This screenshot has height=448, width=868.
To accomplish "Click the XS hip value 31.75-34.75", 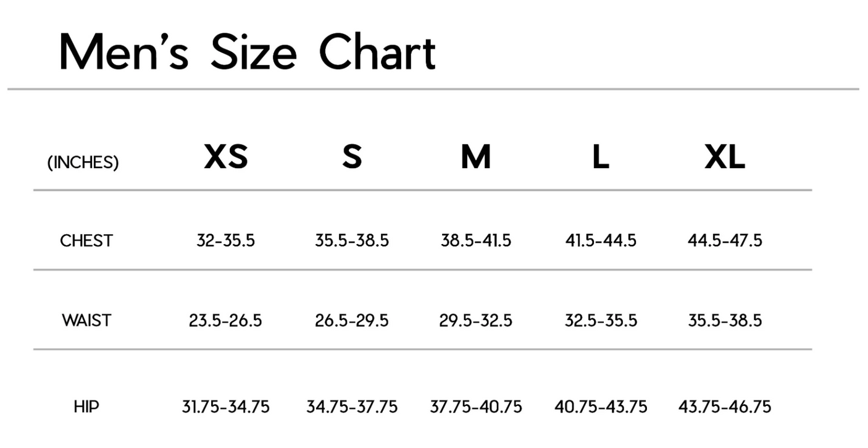I will pos(225,407).
